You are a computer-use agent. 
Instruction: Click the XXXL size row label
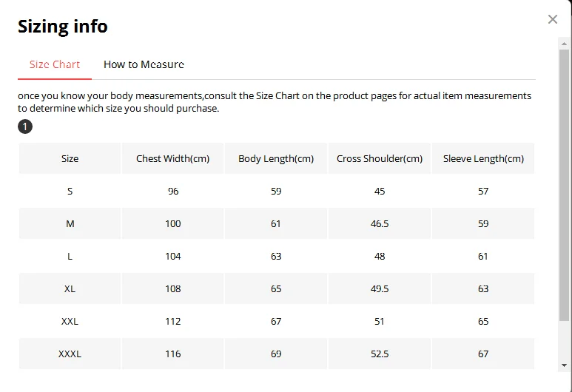tap(70, 354)
